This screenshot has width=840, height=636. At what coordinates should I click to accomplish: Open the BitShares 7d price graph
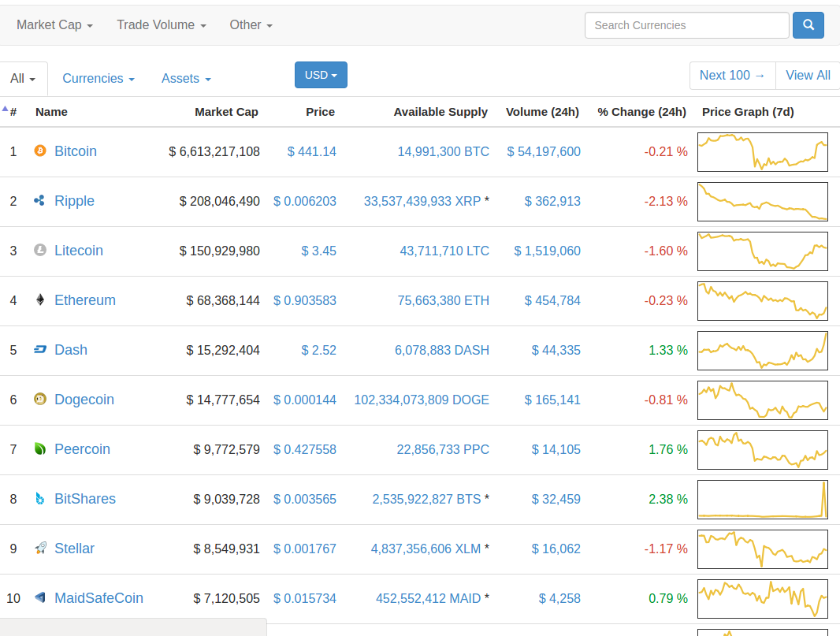point(762,500)
